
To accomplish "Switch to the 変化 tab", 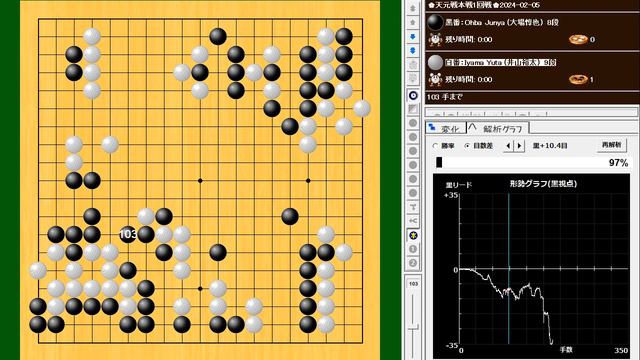I will [x=446, y=129].
